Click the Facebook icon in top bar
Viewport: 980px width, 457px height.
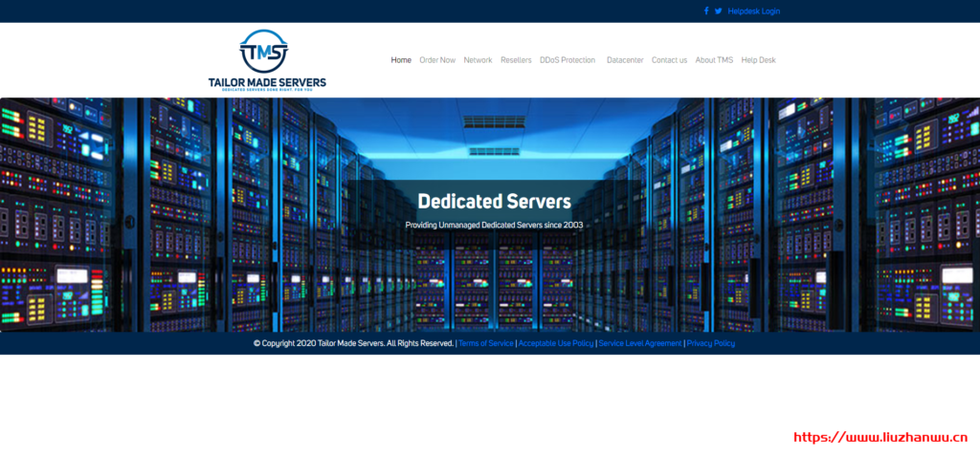706,11
